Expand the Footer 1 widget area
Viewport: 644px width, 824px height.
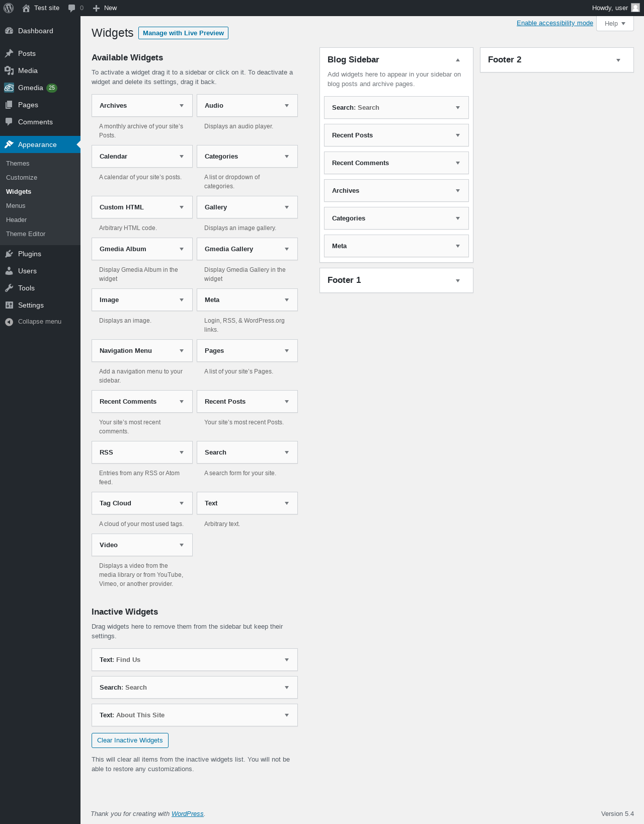[x=458, y=280]
